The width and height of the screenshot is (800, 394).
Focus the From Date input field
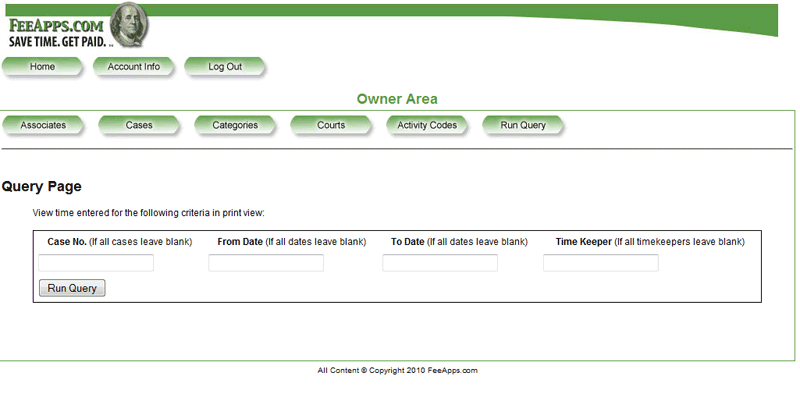click(x=266, y=263)
